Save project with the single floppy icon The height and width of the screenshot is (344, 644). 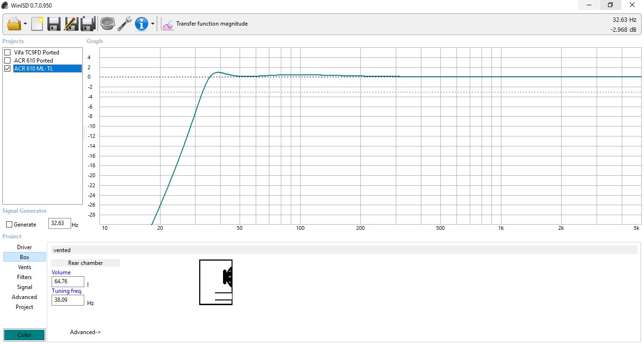pos(54,23)
